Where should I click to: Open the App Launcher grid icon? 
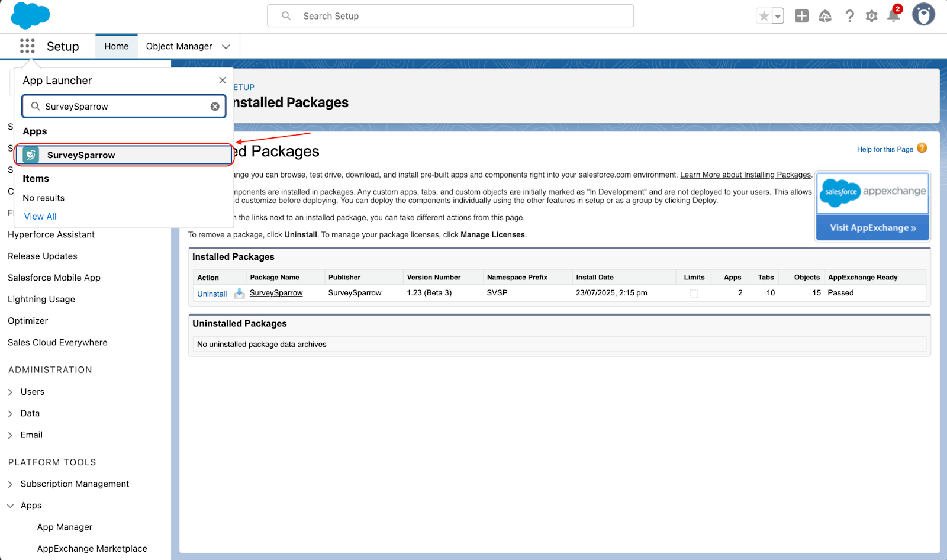pyautogui.click(x=27, y=46)
